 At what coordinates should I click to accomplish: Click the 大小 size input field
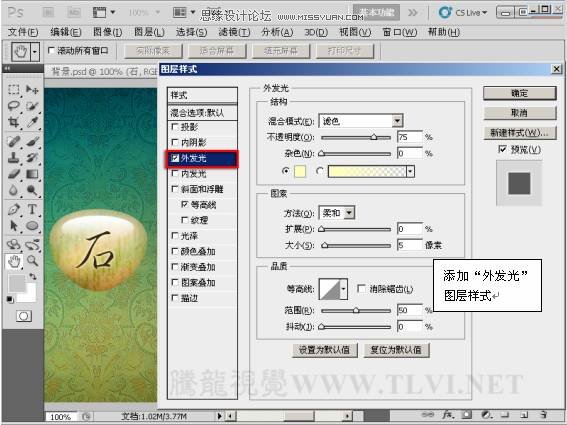point(410,245)
